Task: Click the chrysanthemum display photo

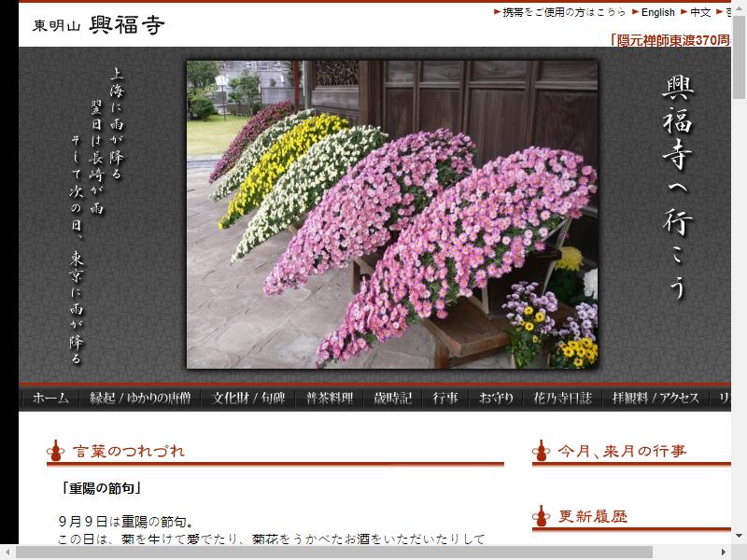Action: coord(392,215)
